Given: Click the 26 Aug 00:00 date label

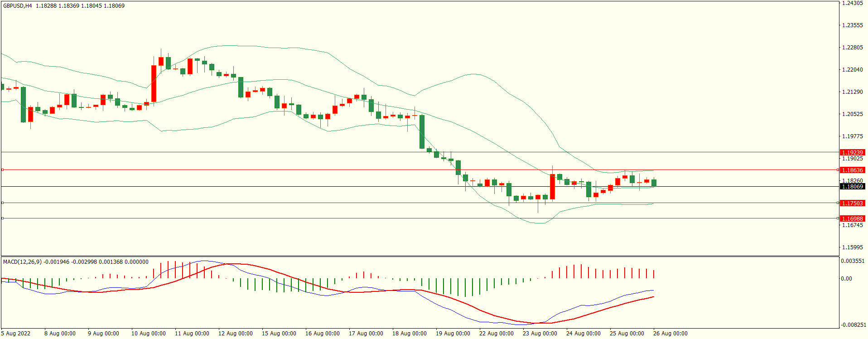Looking at the screenshot, I should click(x=670, y=334).
